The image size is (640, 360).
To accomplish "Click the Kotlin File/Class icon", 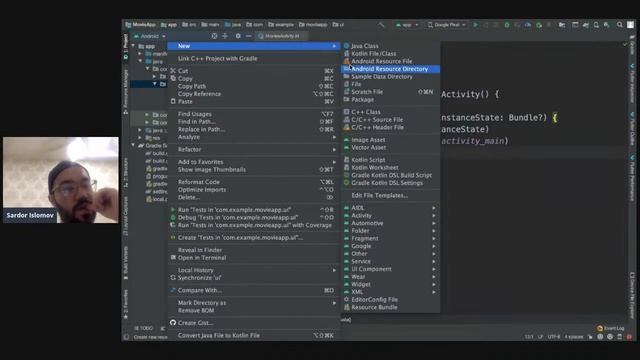I will tap(347, 53).
